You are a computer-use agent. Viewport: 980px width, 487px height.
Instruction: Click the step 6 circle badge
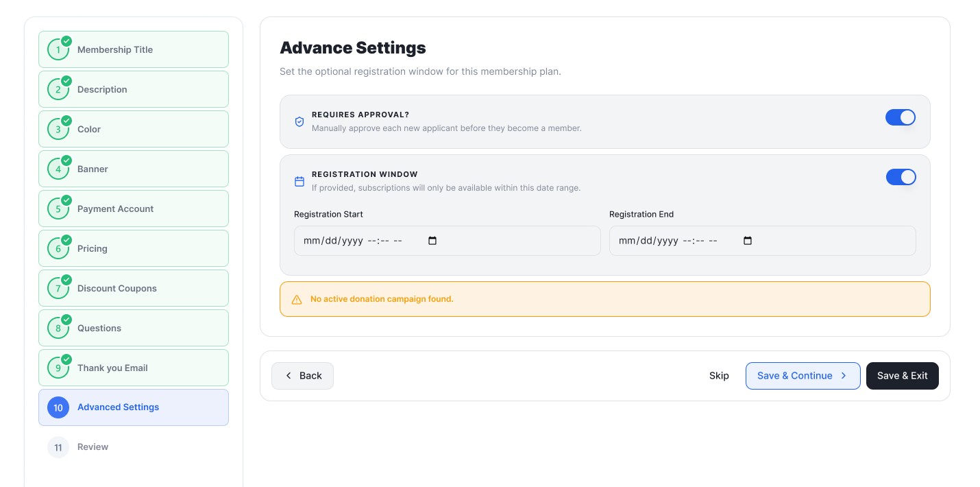click(58, 248)
